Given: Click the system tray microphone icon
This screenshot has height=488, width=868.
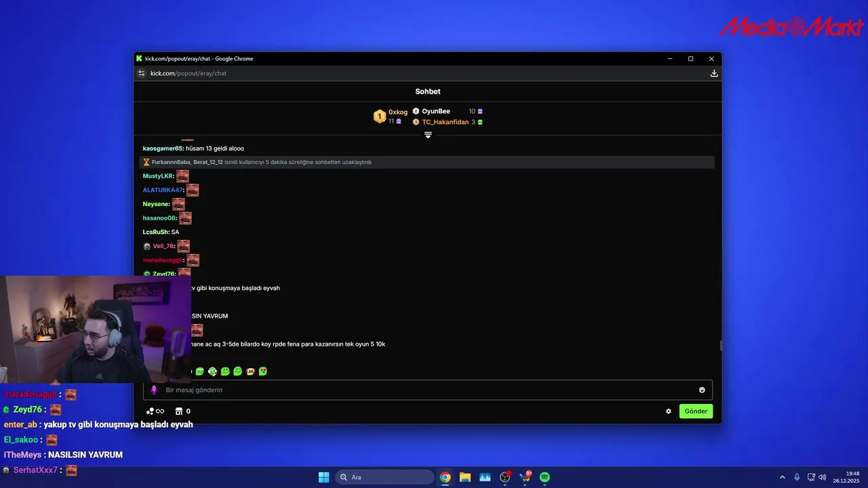Looking at the screenshot, I should point(797,477).
